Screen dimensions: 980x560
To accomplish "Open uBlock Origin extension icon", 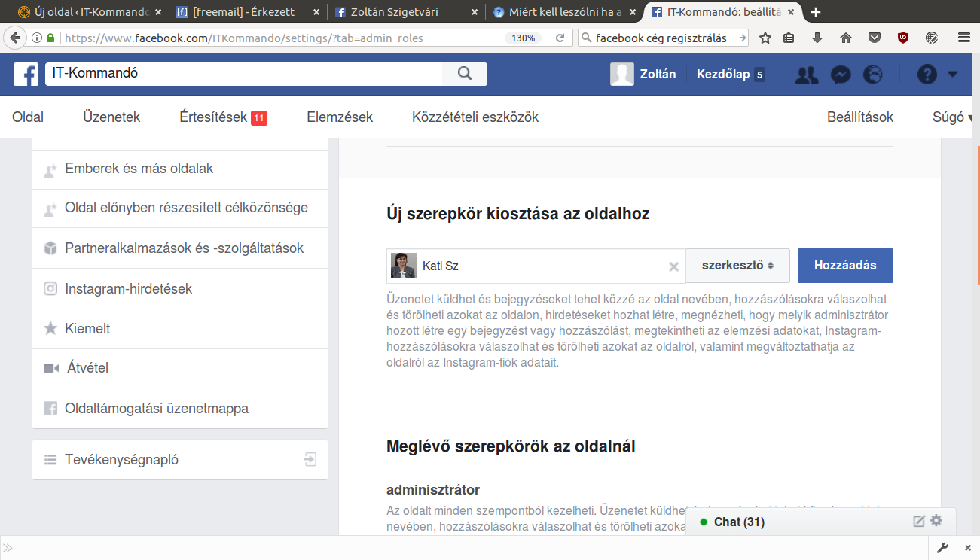I will point(903,38).
